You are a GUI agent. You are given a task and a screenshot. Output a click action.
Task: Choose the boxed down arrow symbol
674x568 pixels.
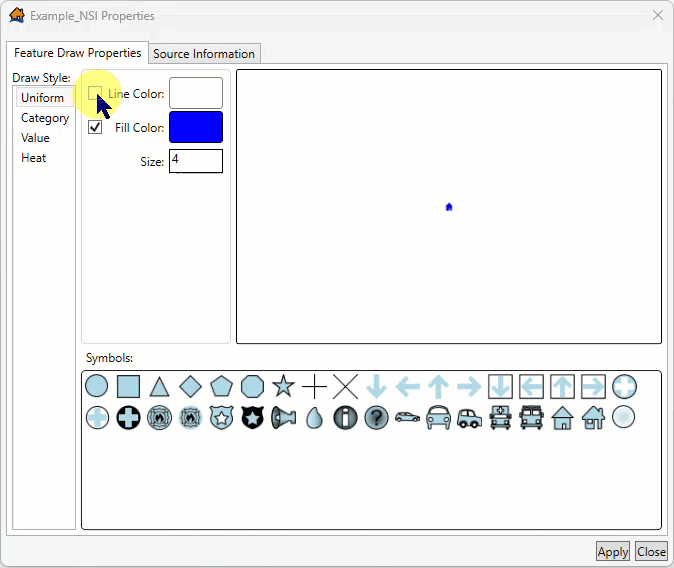click(500, 387)
